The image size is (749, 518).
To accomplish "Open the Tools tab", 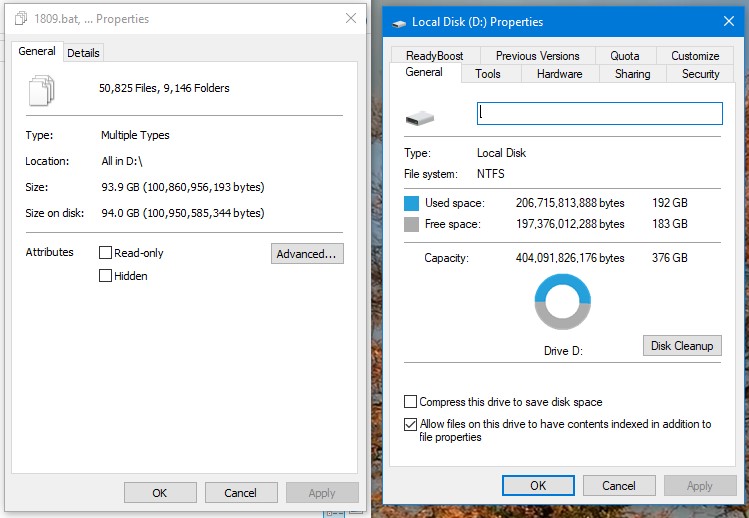I will pyautogui.click(x=488, y=74).
